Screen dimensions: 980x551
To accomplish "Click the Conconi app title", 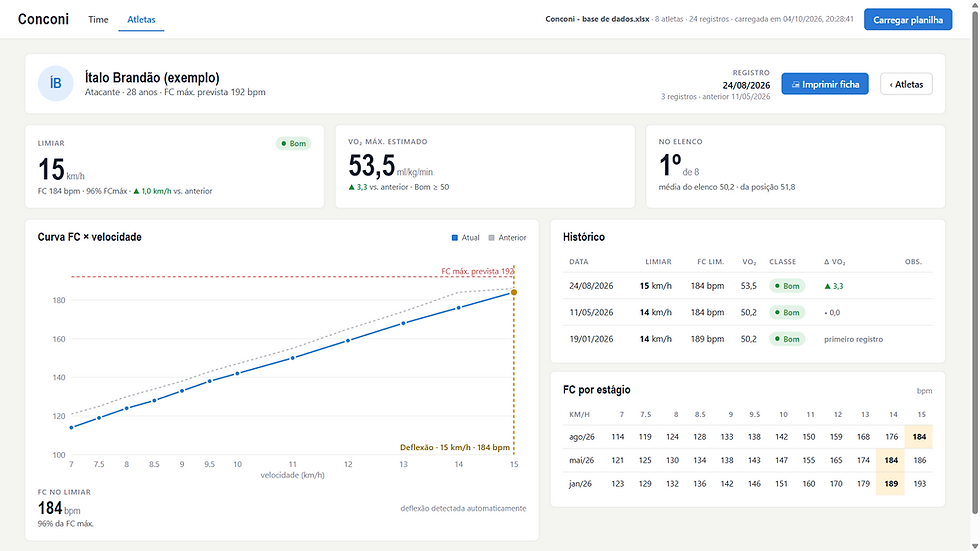I will (x=43, y=19).
